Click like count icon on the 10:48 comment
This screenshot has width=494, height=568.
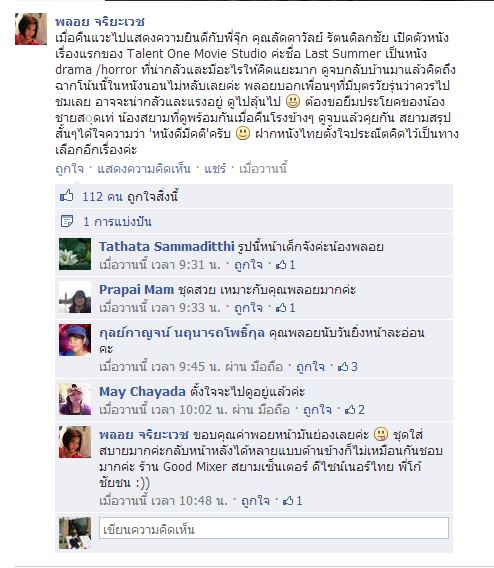pyautogui.click(x=288, y=501)
